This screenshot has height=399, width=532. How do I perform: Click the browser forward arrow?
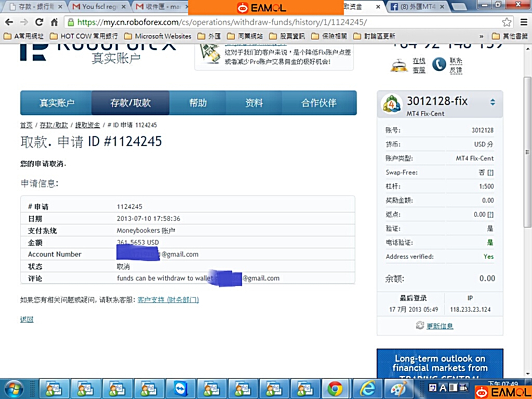(x=24, y=22)
